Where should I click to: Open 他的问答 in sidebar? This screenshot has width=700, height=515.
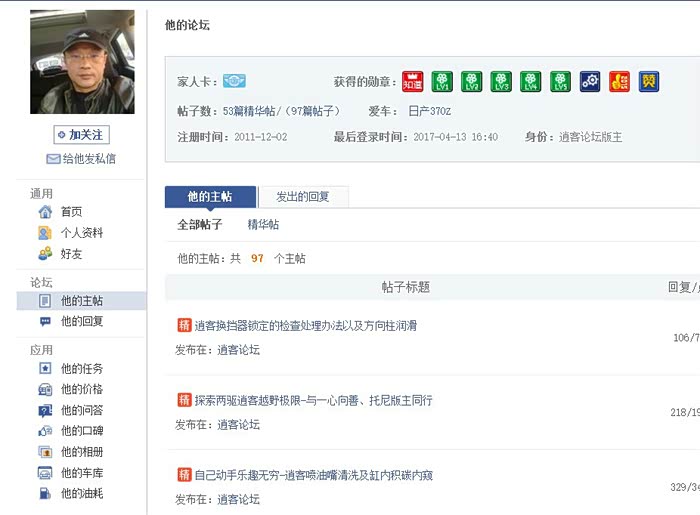[x=82, y=410]
